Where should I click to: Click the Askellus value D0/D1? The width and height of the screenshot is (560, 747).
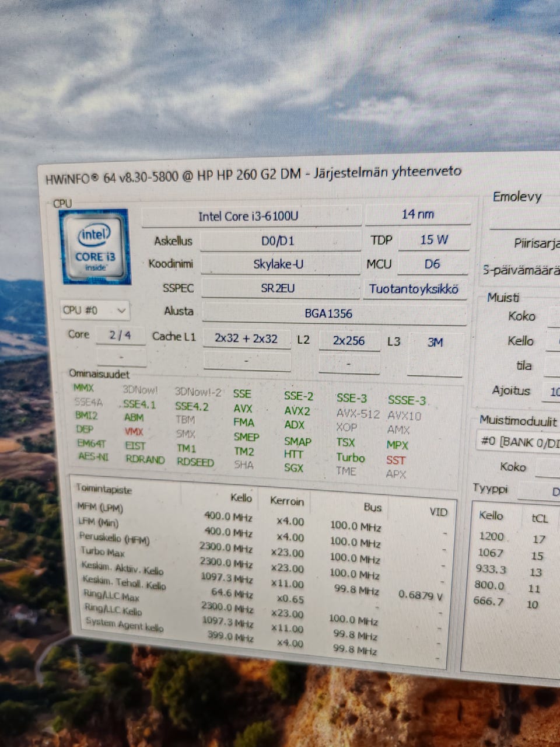[279, 240]
